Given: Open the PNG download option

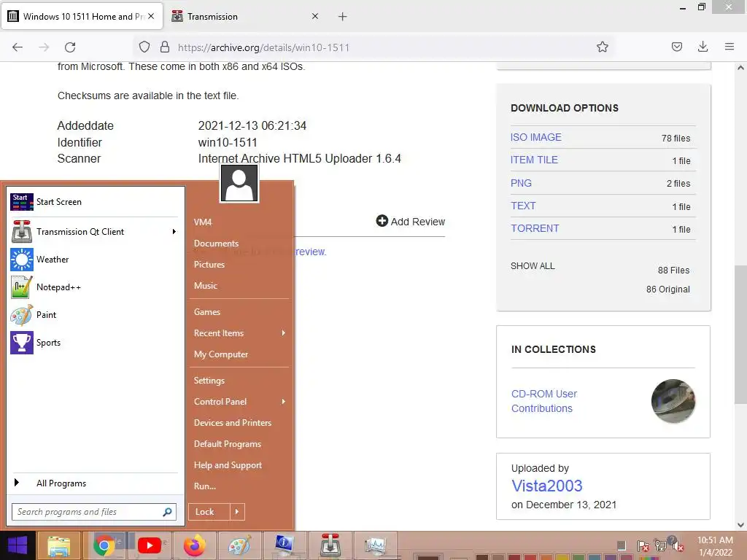Looking at the screenshot, I should pyautogui.click(x=521, y=183).
